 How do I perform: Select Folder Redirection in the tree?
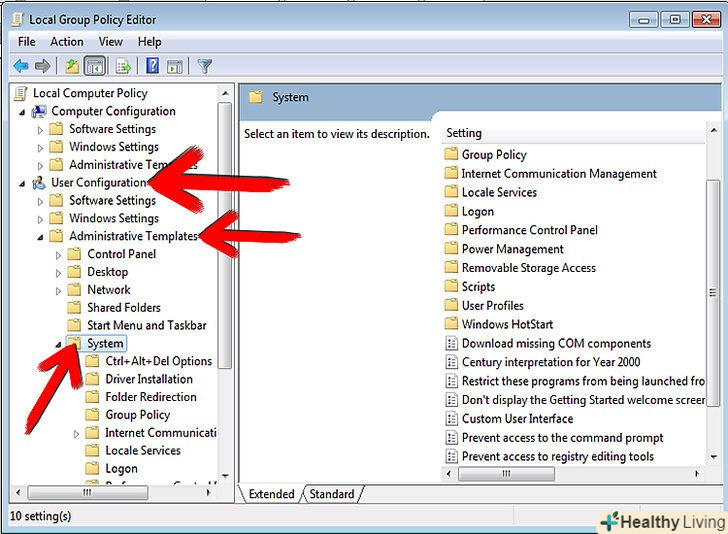[x=151, y=397]
